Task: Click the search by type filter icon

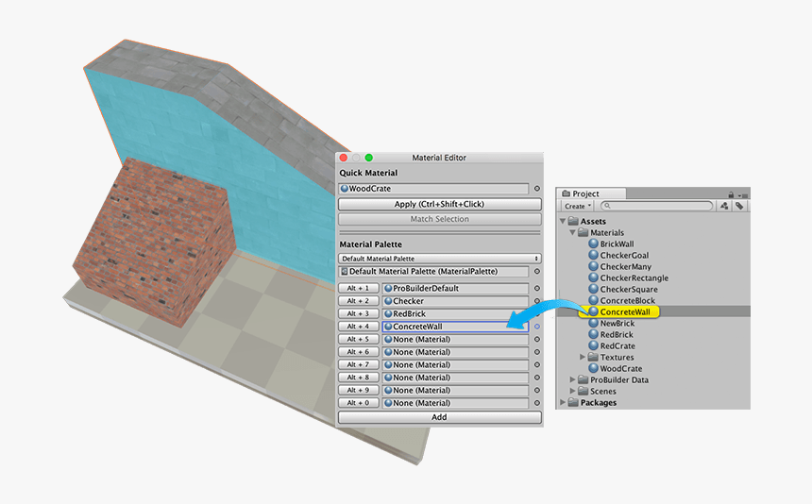Action: (723, 206)
